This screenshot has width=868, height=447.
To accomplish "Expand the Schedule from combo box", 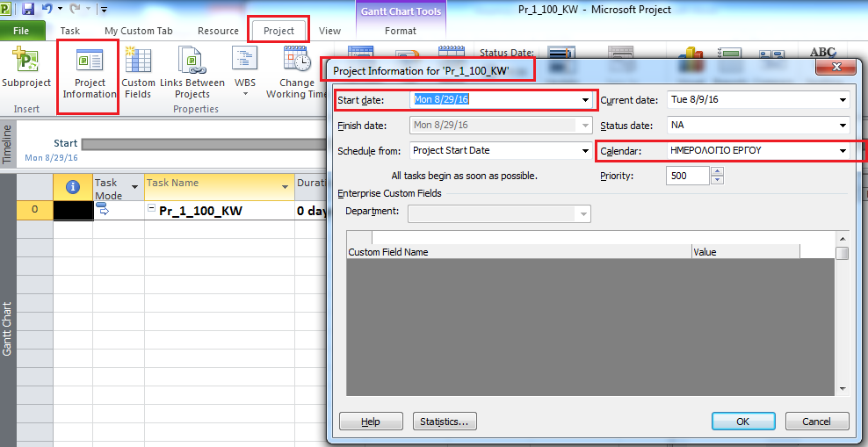I will [x=585, y=151].
